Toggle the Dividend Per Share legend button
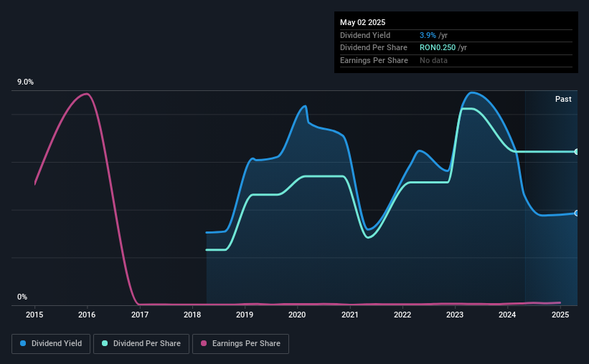 (141, 344)
